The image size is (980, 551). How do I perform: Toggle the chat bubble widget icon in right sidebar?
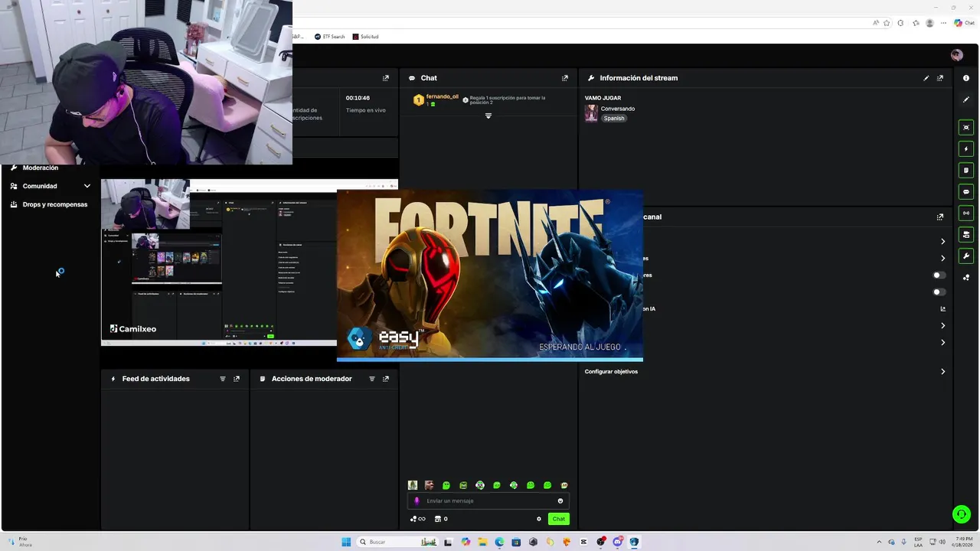tap(966, 192)
